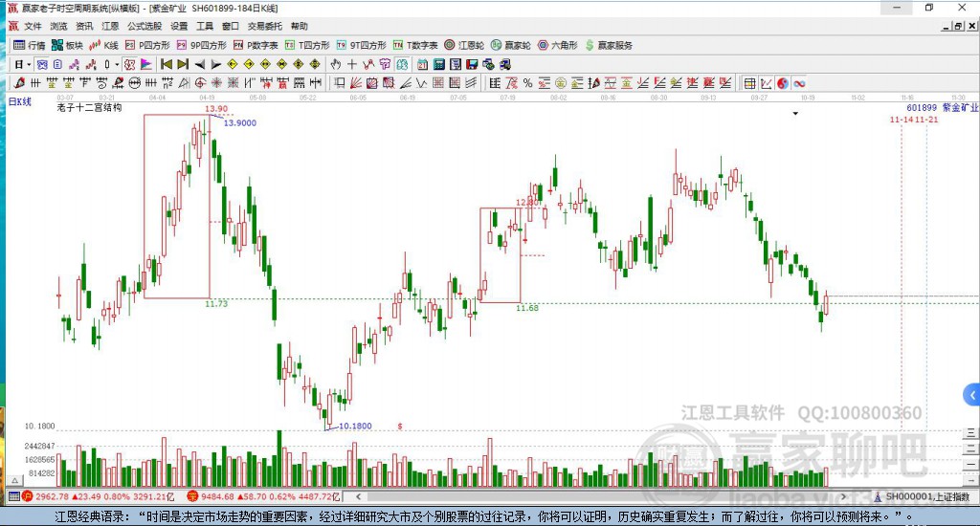
Task: Click the 日K线 label
Action: [19, 101]
